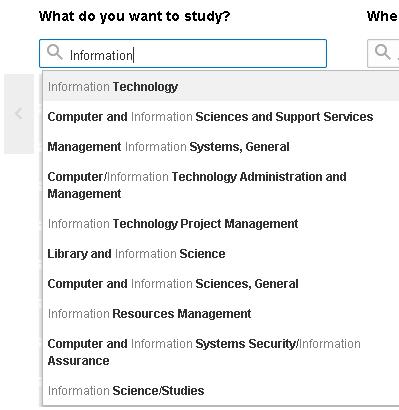Image resolution: width=399 pixels, height=410 pixels.
Task: Focus the partially visible second search field
Action: tap(383, 54)
